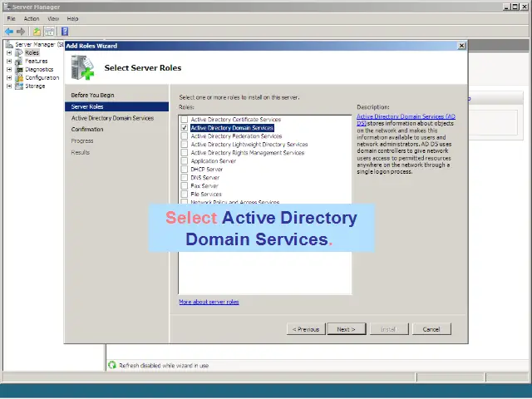The height and width of the screenshot is (399, 532).
Task: Check the Application Server role
Action: 185,160
